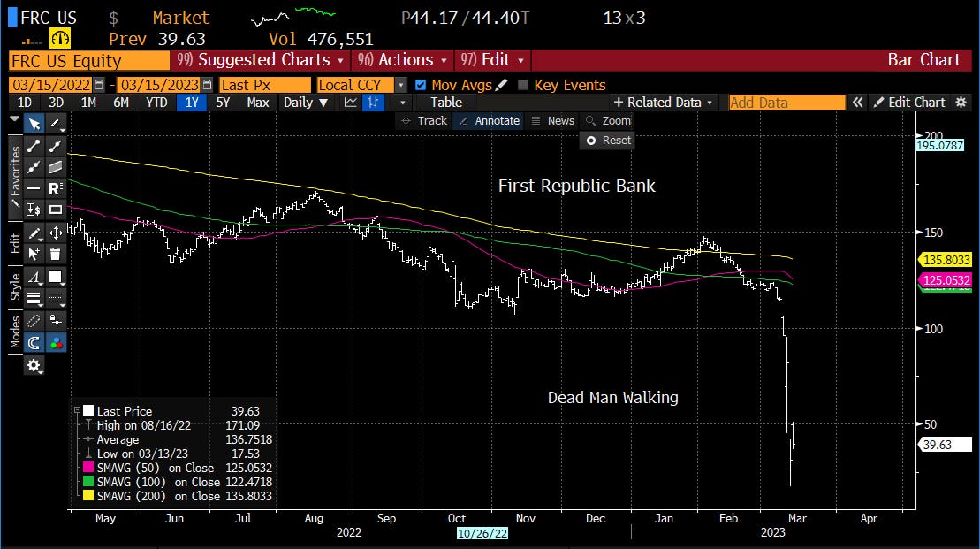Viewport: 980px width, 549px height.
Task: Toggle the locked crosshair mode
Action: point(57,322)
